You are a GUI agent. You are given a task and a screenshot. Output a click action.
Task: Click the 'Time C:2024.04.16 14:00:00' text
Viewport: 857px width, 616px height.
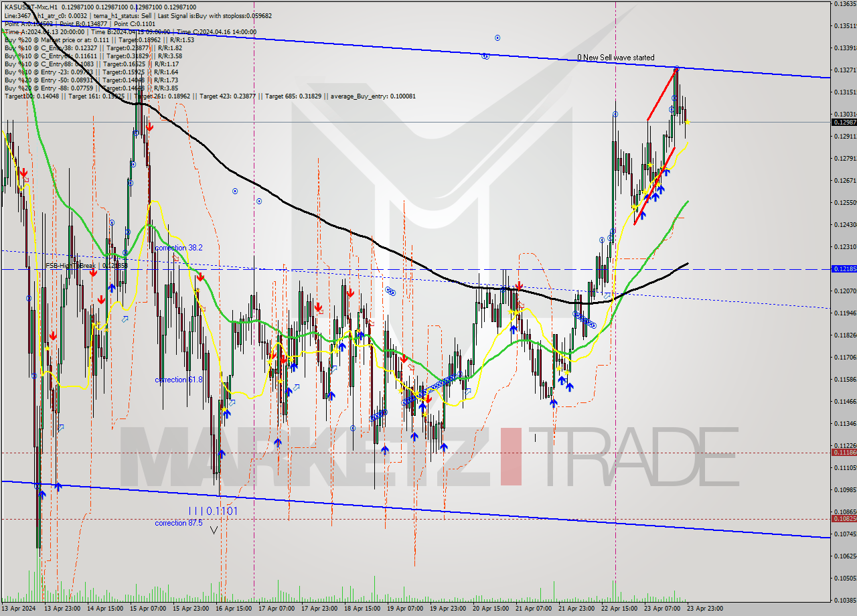[216, 31]
